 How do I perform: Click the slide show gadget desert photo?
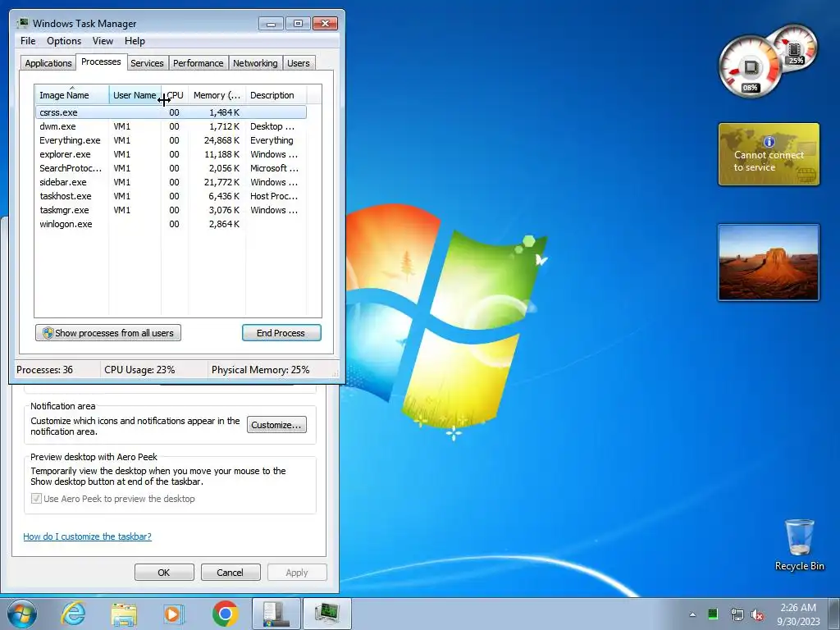pyautogui.click(x=769, y=262)
